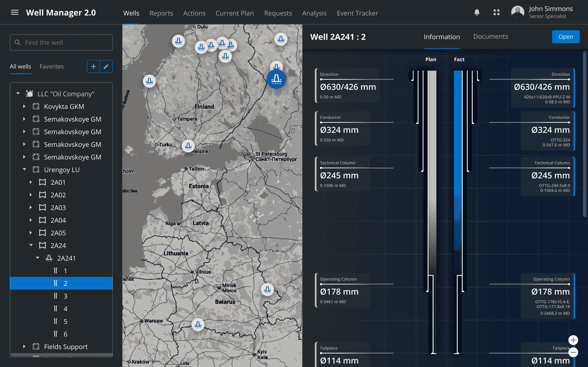Select the highlighted blue well marker on map
Screen dimensions: 588x367
coord(276,79)
